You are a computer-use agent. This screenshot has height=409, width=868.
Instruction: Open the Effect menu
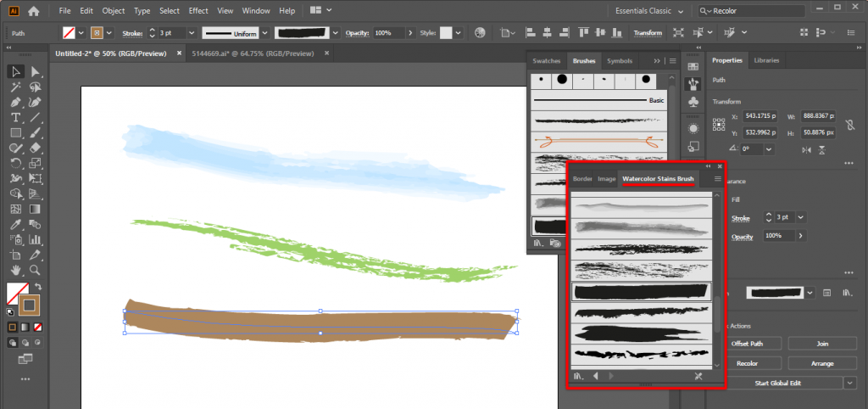click(198, 11)
